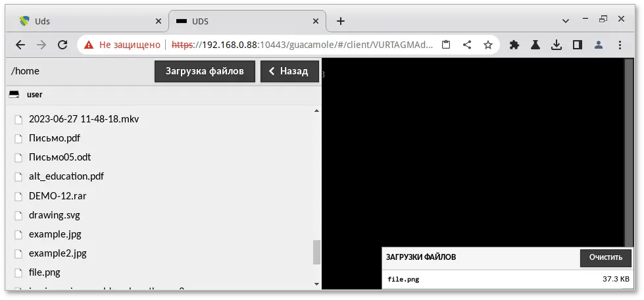Click the file list scrollbar thumb

[316, 252]
